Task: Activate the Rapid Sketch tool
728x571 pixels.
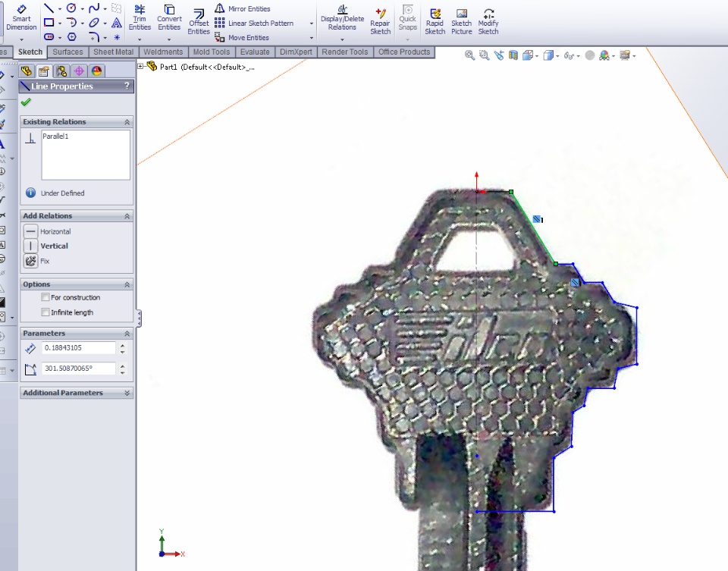Action: click(435, 21)
